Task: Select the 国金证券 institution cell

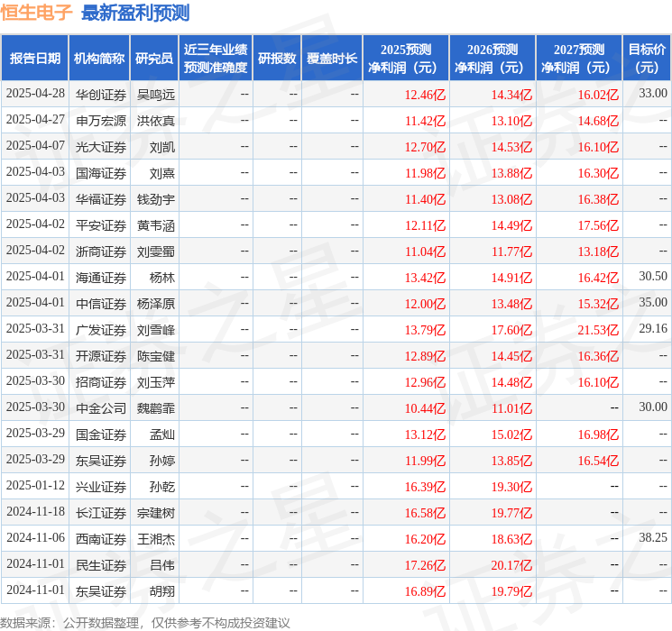Action: click(101, 434)
